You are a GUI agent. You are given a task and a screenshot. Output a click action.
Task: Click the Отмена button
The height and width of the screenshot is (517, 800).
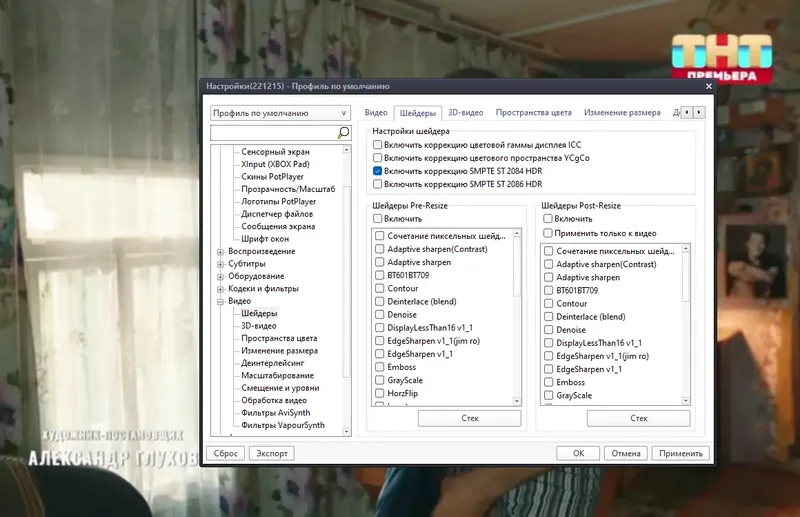[626, 453]
